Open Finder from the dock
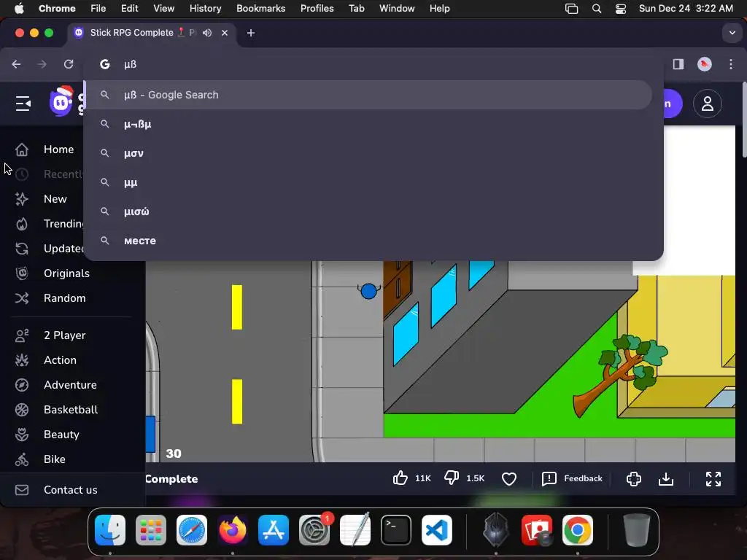Image resolution: width=747 pixels, height=560 pixels. pyautogui.click(x=110, y=530)
